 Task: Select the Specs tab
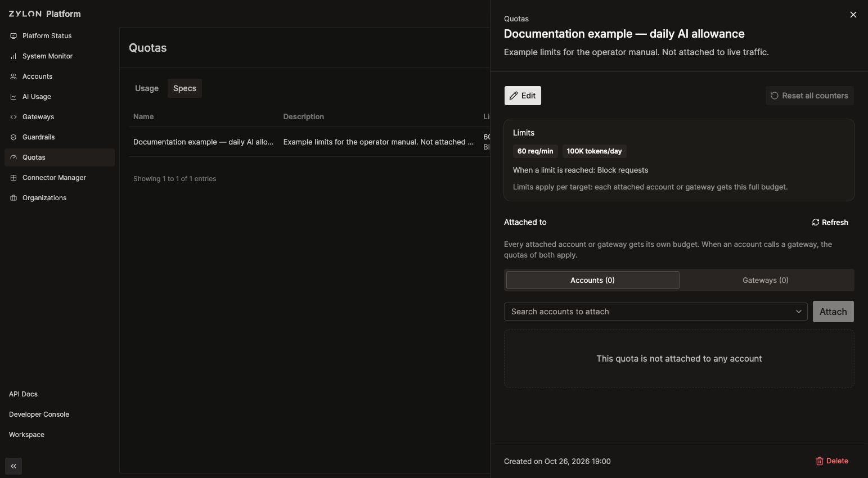pyautogui.click(x=185, y=88)
